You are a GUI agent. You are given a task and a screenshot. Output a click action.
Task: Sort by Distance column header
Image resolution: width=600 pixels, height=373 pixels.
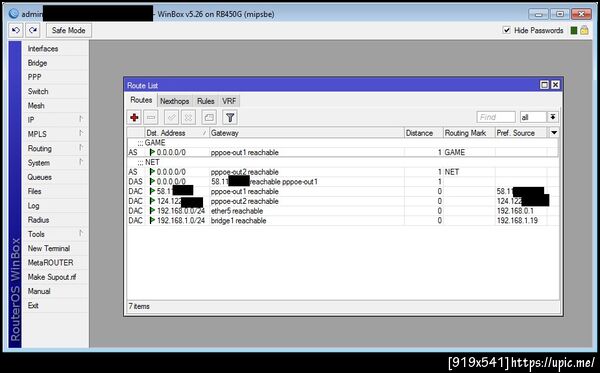coord(424,133)
